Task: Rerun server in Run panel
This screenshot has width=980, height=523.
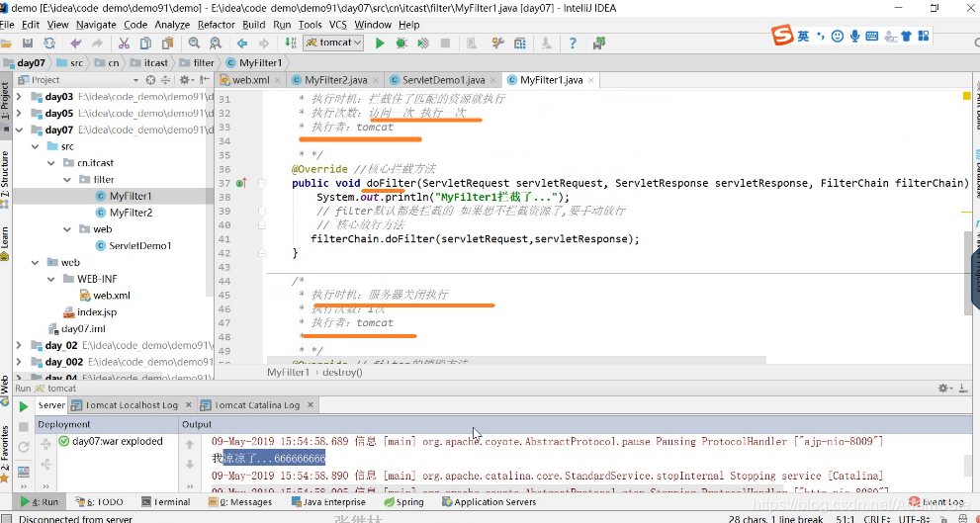Action: click(x=23, y=406)
